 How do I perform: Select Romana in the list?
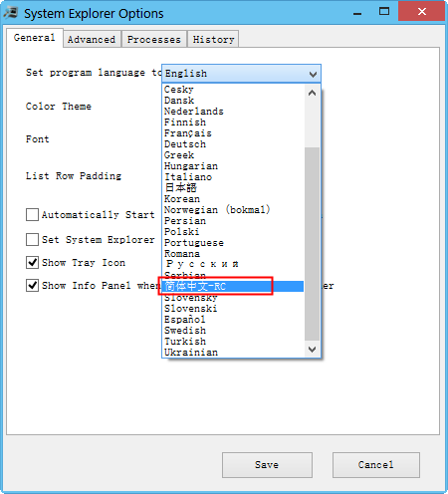(x=234, y=254)
